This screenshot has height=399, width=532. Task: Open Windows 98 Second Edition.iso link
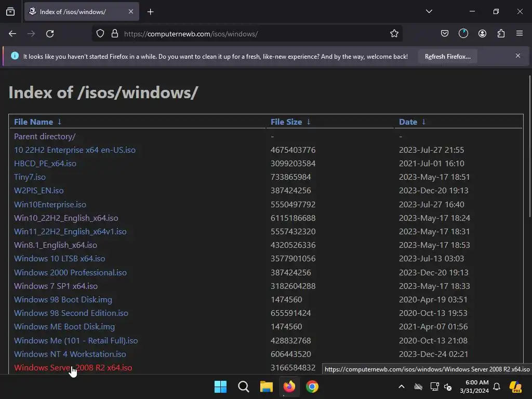tap(71, 313)
